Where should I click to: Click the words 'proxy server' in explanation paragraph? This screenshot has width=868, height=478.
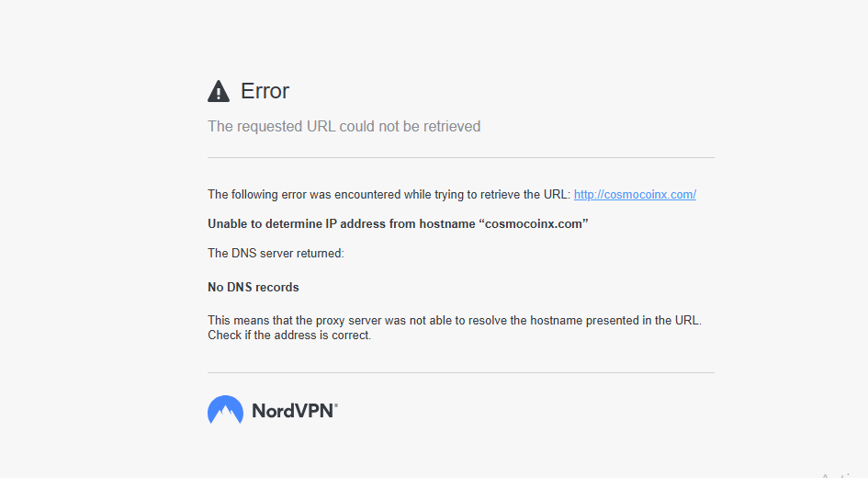[x=348, y=320]
